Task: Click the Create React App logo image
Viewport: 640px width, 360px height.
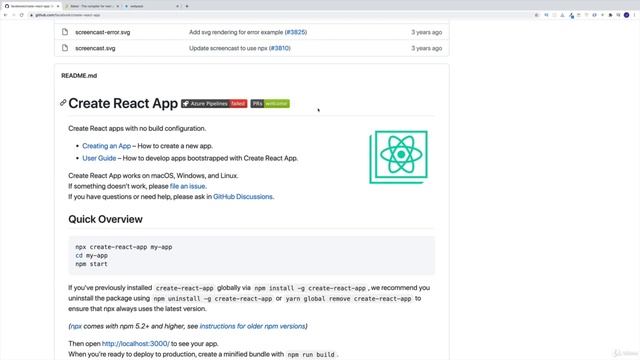Action: pos(398,157)
